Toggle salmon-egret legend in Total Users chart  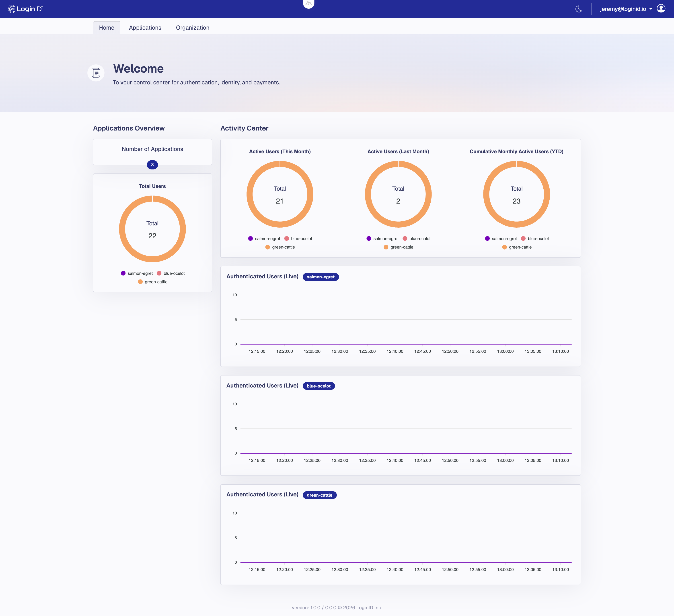[137, 273]
